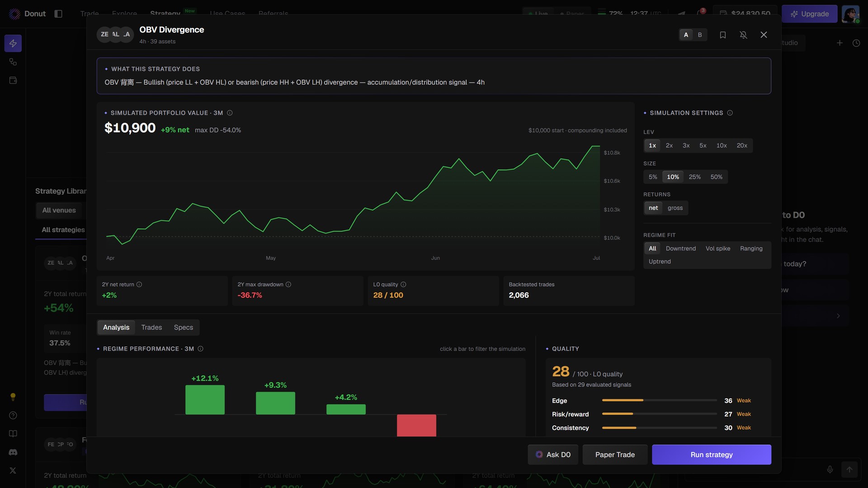
Task: Select the Analysis tab
Action: coord(116,328)
